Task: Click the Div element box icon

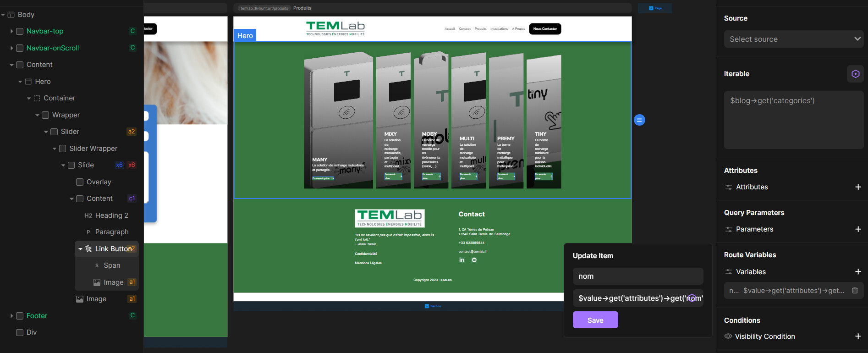Action: point(20,332)
